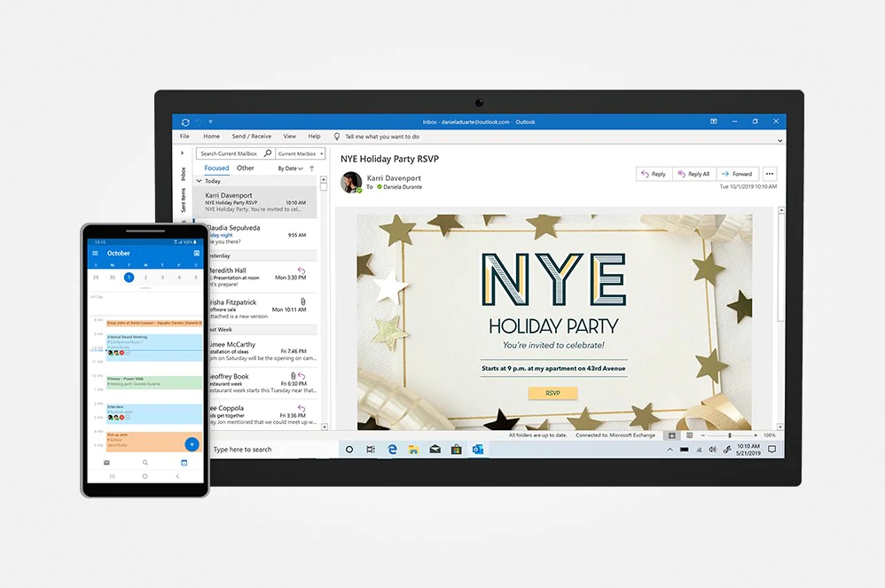
Task: Tap the plus button to create new event
Action: [191, 444]
